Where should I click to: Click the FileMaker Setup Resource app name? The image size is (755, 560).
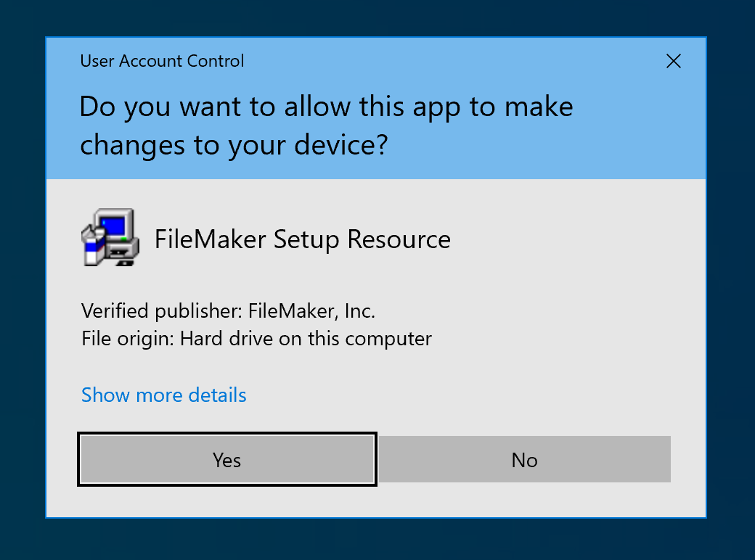pyautogui.click(x=302, y=239)
